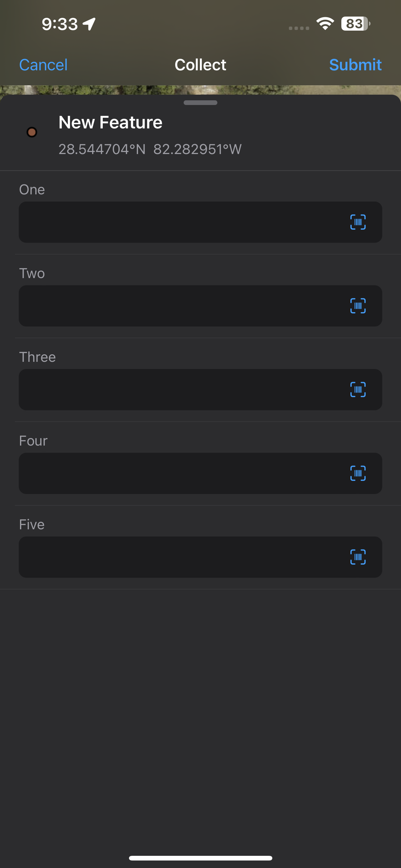Select the Four text input field
Image resolution: width=401 pixels, height=868 pixels.
168,473
